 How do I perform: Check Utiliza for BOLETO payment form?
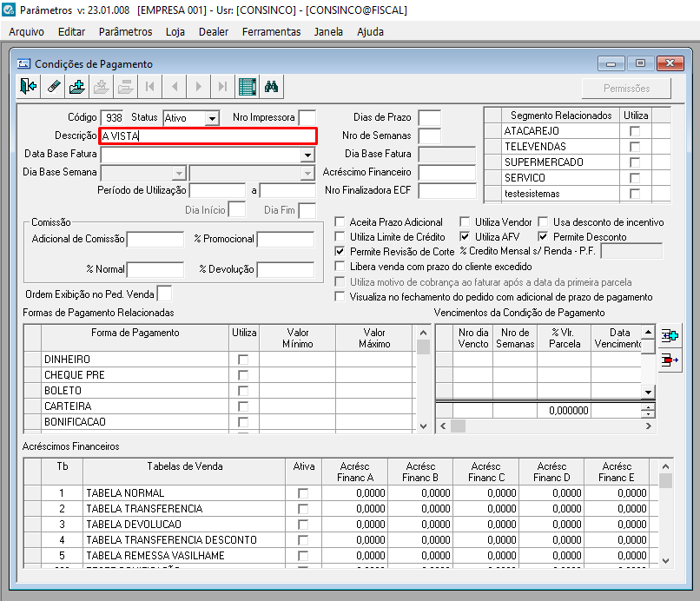(243, 391)
